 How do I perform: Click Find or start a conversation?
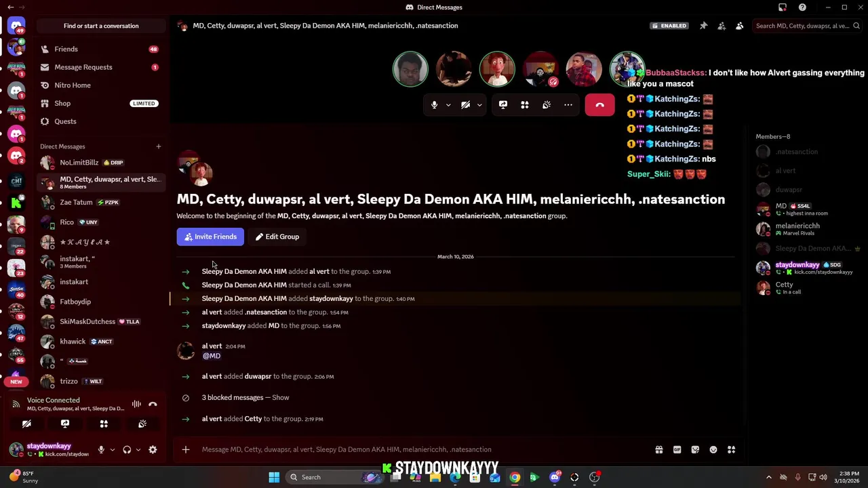[101, 26]
